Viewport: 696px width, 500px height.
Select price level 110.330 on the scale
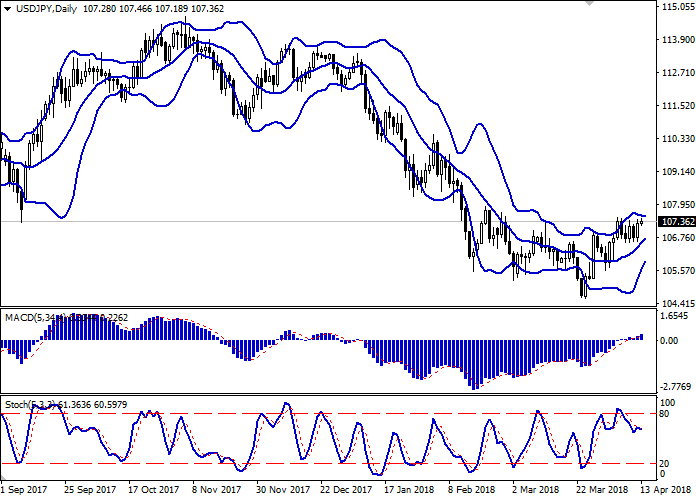pyautogui.click(x=678, y=139)
